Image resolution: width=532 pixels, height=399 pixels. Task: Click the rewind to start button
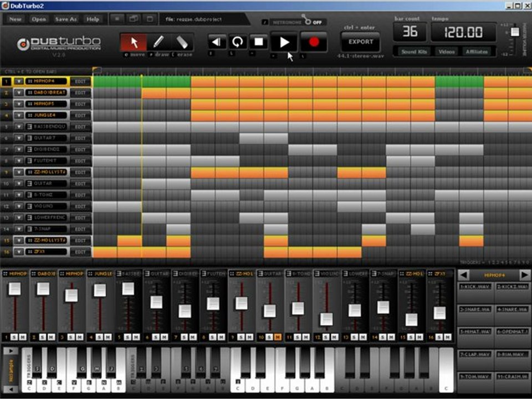[x=217, y=42]
